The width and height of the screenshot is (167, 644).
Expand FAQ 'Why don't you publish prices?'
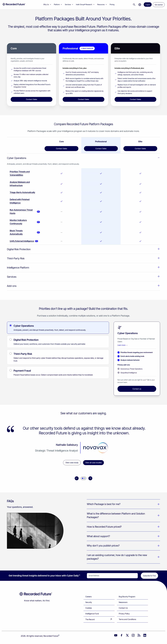coord(123,546)
